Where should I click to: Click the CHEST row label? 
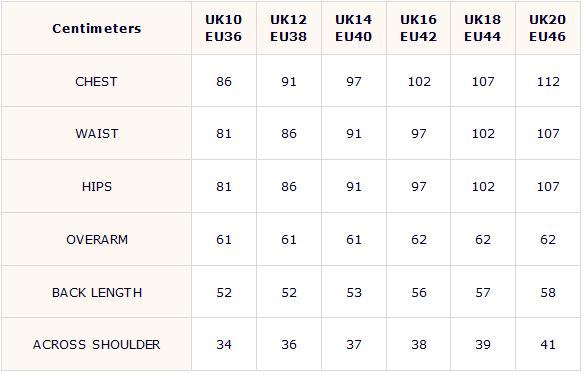pos(96,82)
